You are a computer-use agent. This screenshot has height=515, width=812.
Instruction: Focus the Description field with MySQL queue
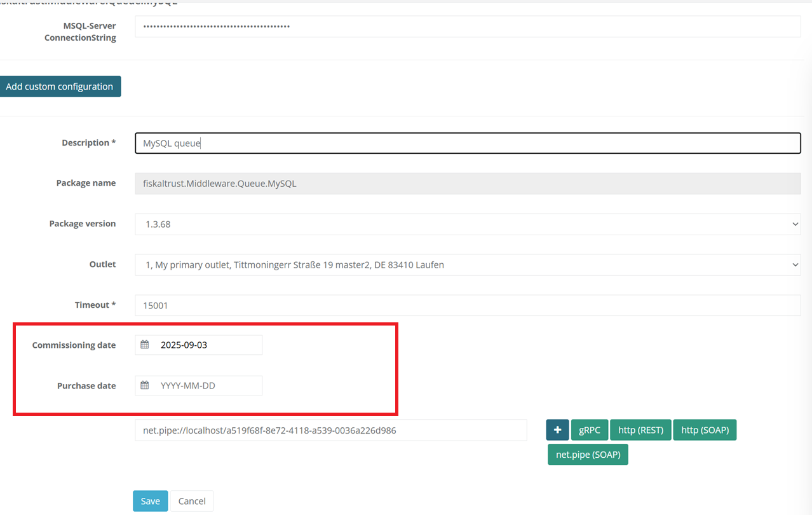pyautogui.click(x=467, y=143)
